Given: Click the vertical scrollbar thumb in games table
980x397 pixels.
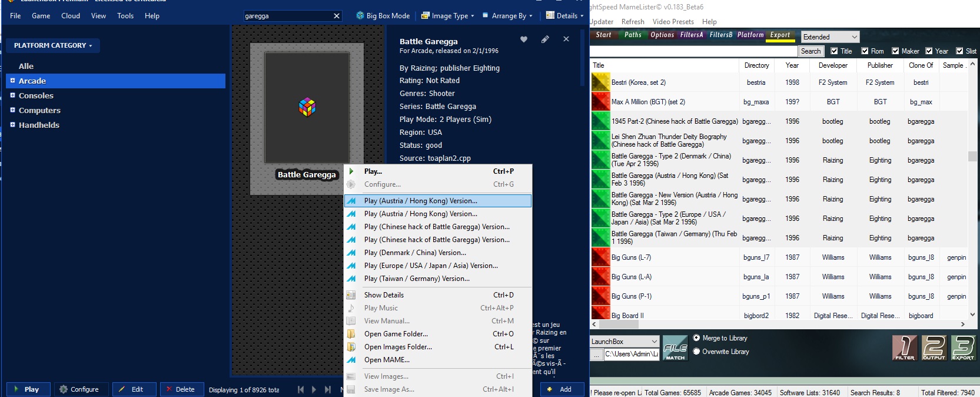Looking at the screenshot, I should (x=972, y=156).
